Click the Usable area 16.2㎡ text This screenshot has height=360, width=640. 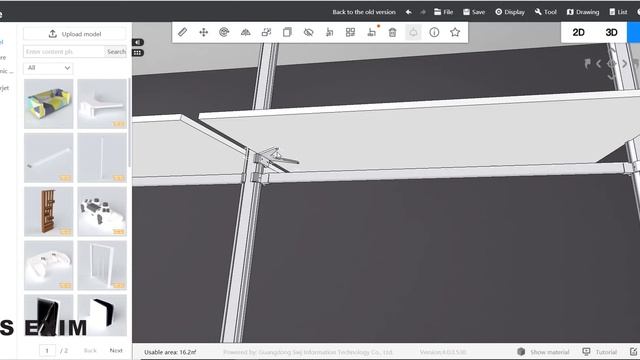(170, 352)
